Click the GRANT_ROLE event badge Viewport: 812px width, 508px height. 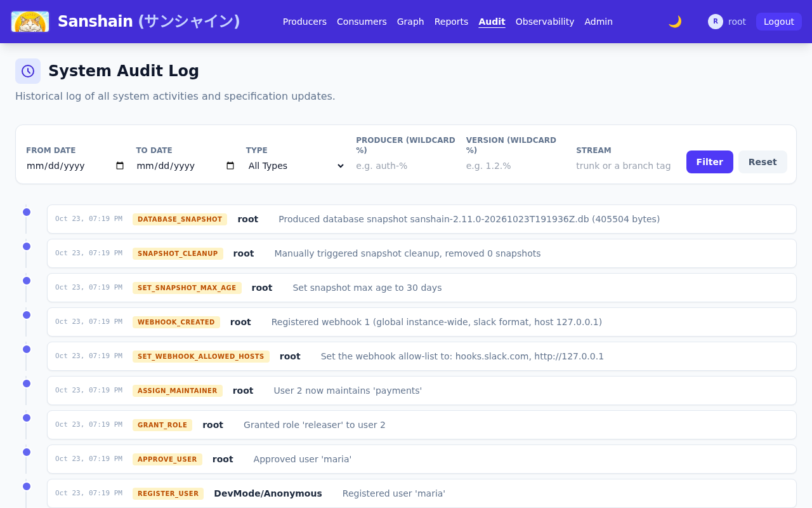[162, 425]
